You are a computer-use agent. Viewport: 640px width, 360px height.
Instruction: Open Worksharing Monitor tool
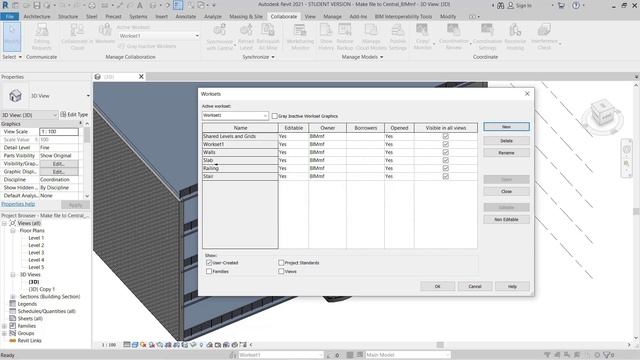coord(300,36)
